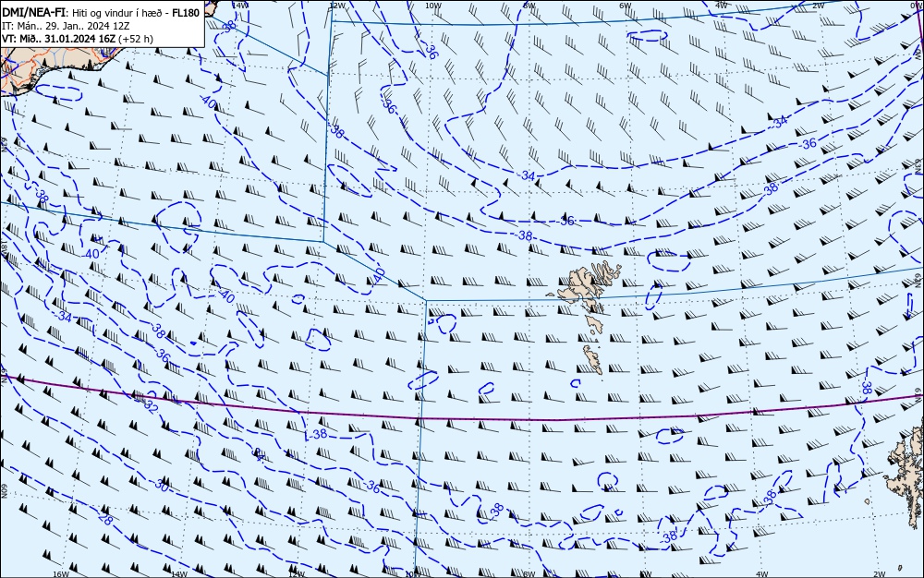Click the IT issue time line 29. Jan.. 2024 12Z
The width and height of the screenshot is (924, 578).
pyautogui.click(x=66, y=26)
